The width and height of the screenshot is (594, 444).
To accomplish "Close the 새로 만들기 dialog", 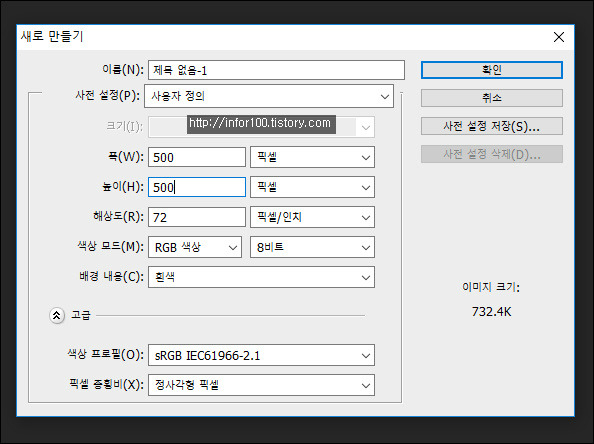I will tap(559, 37).
